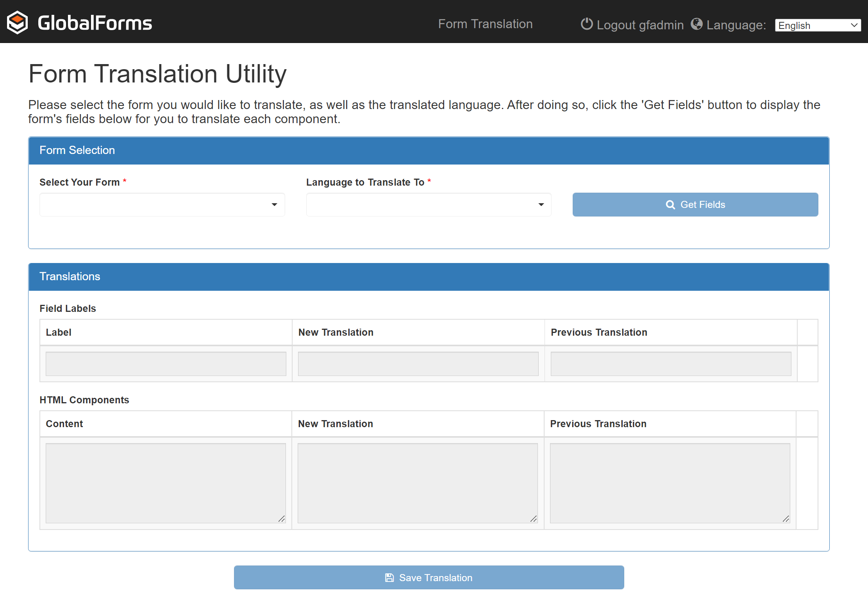The image size is (868, 612).
Task: Open the English language selector
Action: [818, 25]
